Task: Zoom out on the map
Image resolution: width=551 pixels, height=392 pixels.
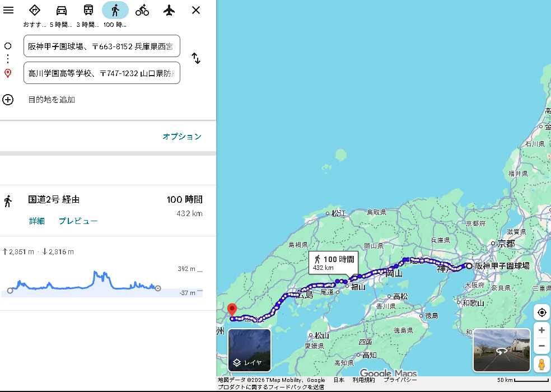Action: click(x=541, y=346)
